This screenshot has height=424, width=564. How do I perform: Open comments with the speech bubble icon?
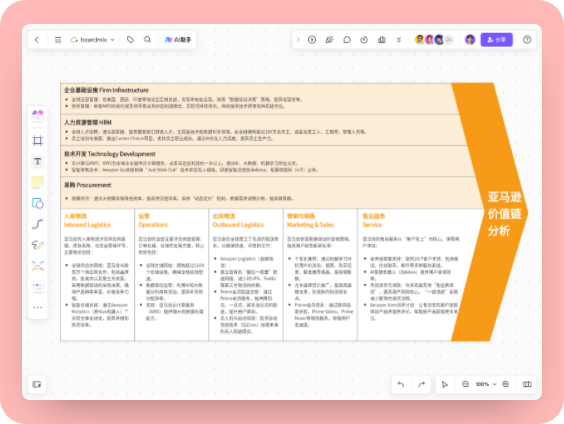(347, 40)
